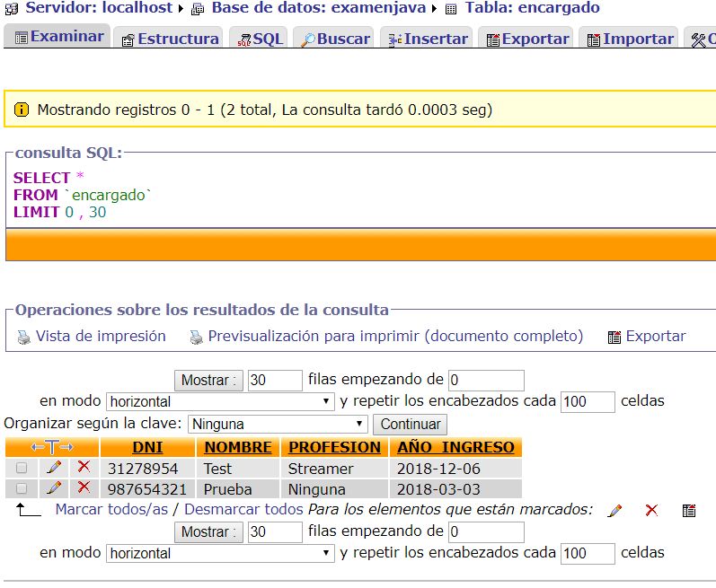716x588 pixels.
Task: Click the upper Mostrar button
Action: pos(208,380)
